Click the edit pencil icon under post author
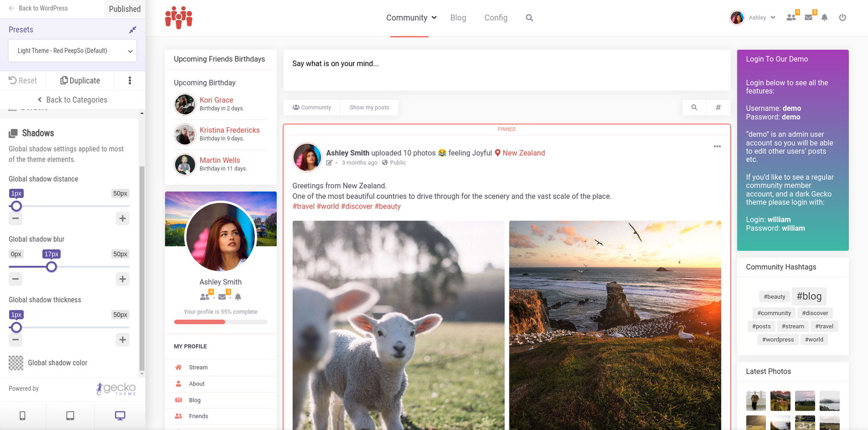The height and width of the screenshot is (430, 868). pyautogui.click(x=329, y=163)
